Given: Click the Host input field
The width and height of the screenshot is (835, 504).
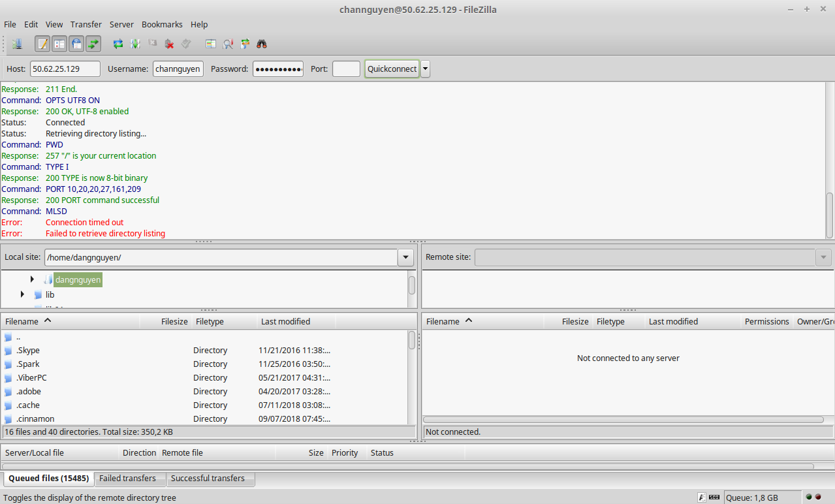Looking at the screenshot, I should pos(65,69).
